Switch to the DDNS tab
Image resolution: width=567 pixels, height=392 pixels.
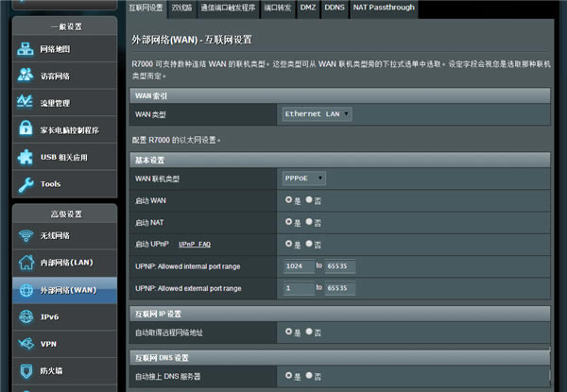pyautogui.click(x=334, y=8)
